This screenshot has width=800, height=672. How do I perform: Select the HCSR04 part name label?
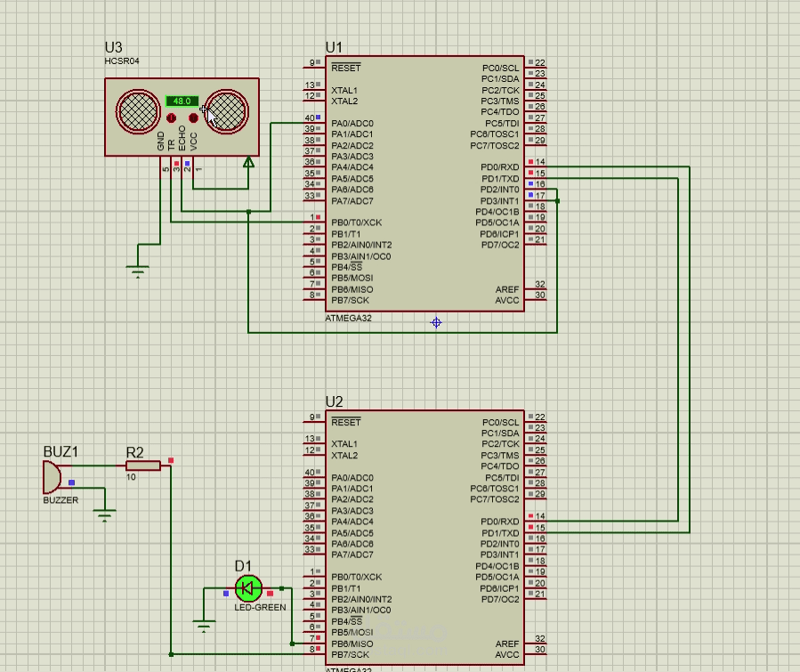tap(122, 61)
